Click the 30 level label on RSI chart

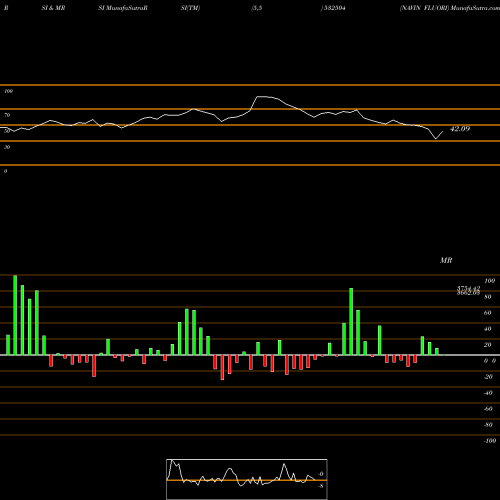coord(7,147)
